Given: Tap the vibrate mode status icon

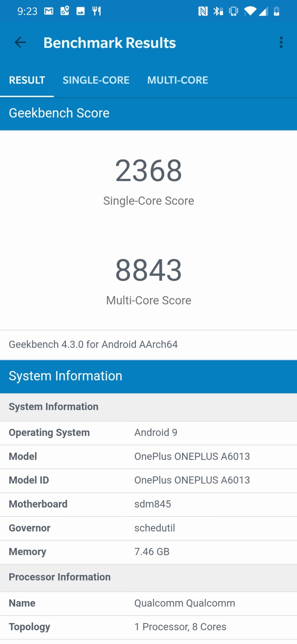Looking at the screenshot, I should point(234,11).
